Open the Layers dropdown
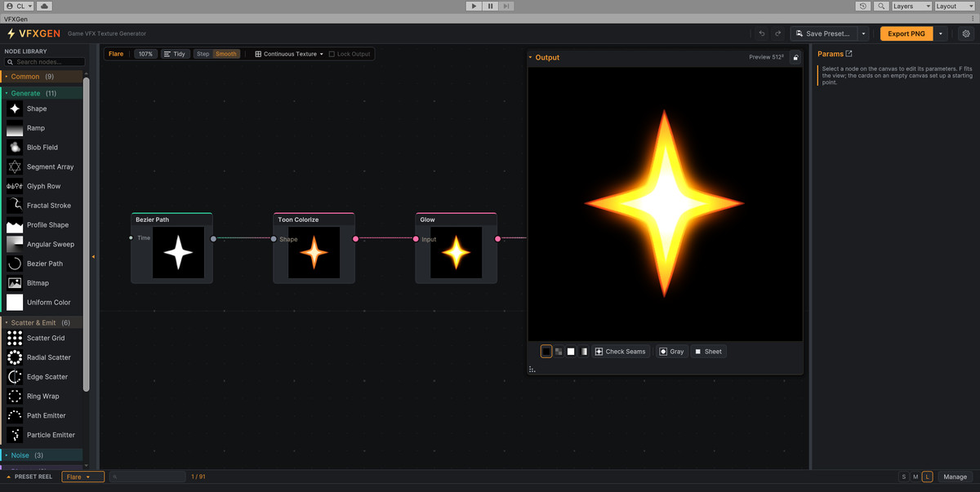 [x=911, y=6]
